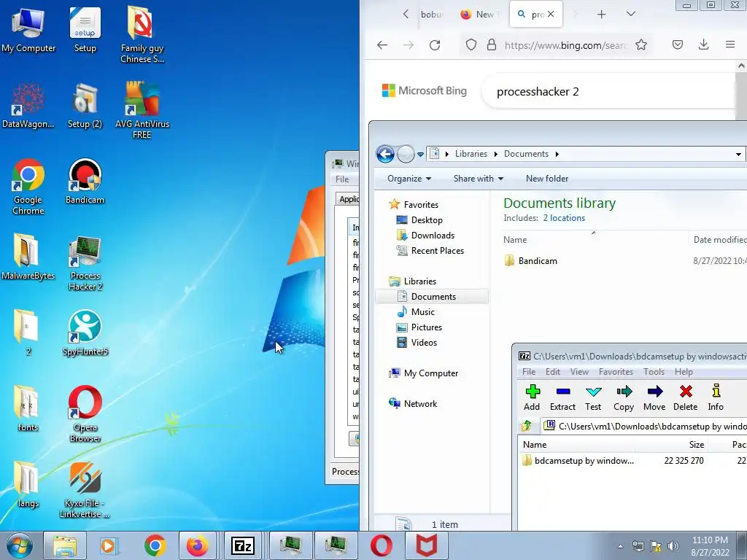Open the 2 locations link
Viewport: 747px width, 560px height.
click(564, 218)
